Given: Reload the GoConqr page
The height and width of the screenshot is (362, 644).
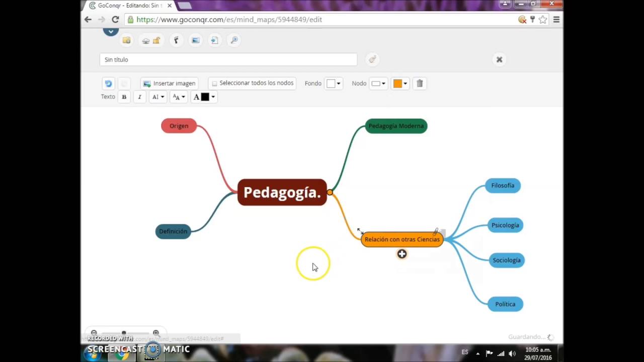Looking at the screenshot, I should (x=115, y=20).
